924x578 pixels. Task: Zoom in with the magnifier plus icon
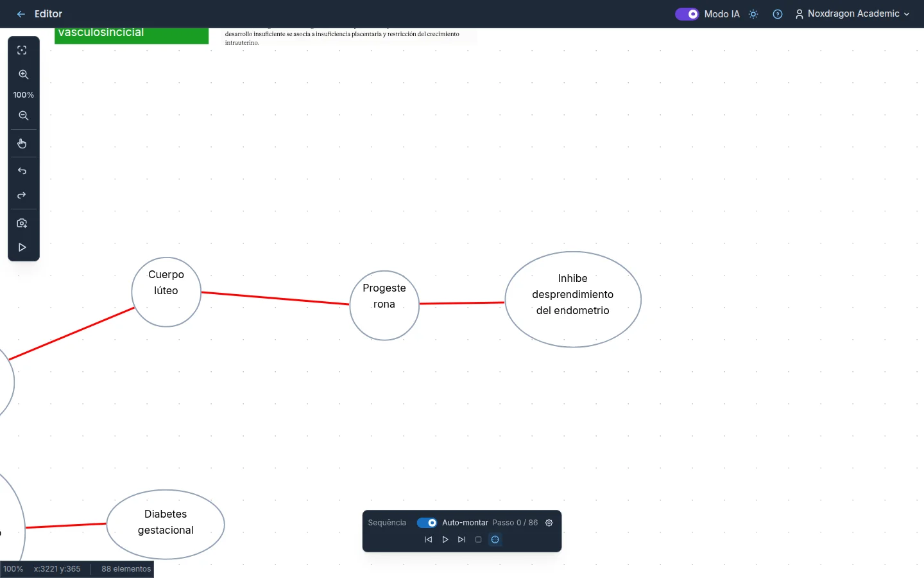click(x=24, y=74)
